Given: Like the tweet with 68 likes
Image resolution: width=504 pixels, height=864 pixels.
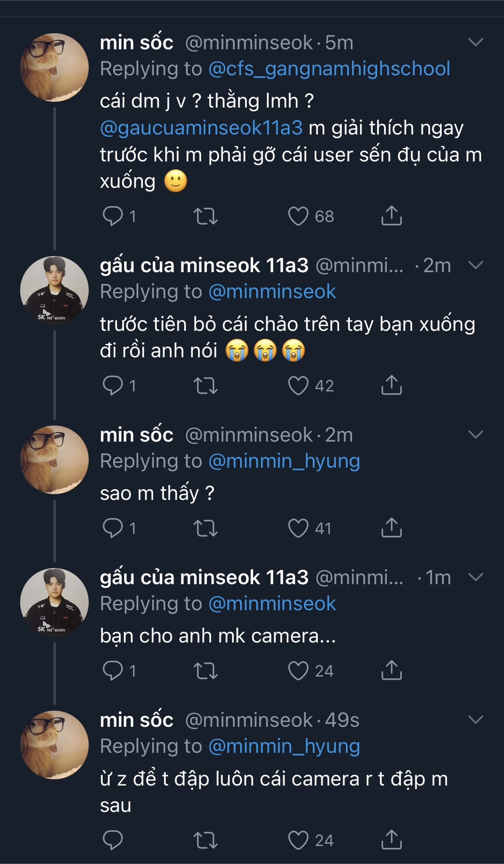Looking at the screenshot, I should [x=298, y=216].
